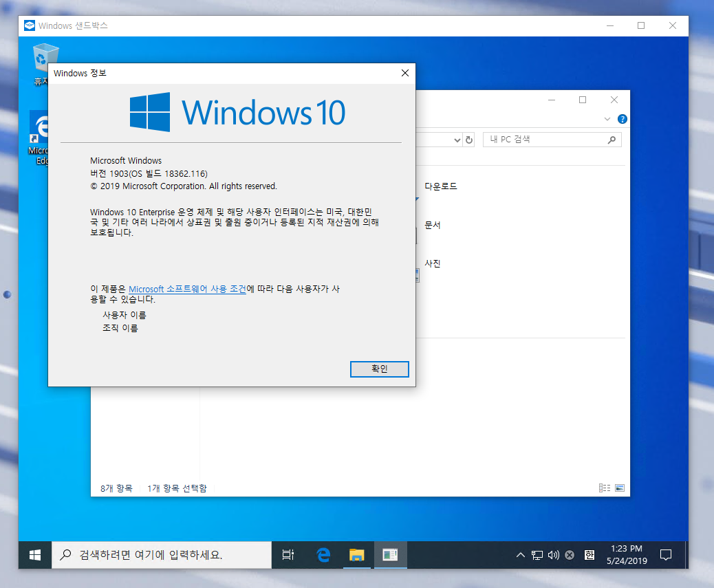Click search magnifier icon in Explorer
Image resolution: width=714 pixels, height=588 pixels.
(x=612, y=140)
